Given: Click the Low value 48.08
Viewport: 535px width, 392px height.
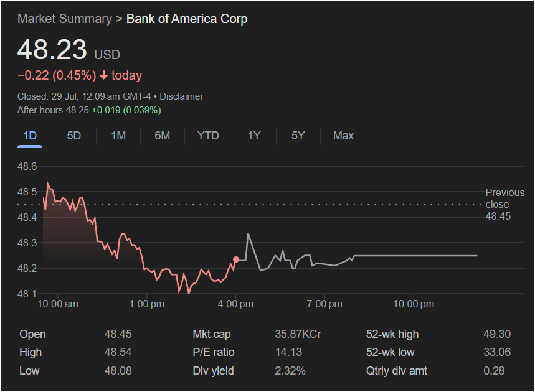Looking at the screenshot, I should 118,370.
